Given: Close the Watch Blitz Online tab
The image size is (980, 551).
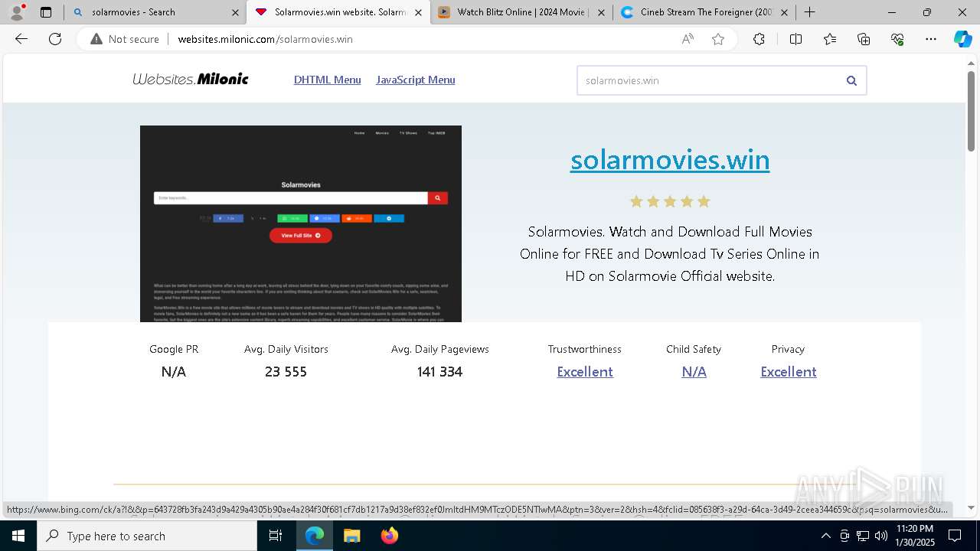Looking at the screenshot, I should (x=601, y=12).
